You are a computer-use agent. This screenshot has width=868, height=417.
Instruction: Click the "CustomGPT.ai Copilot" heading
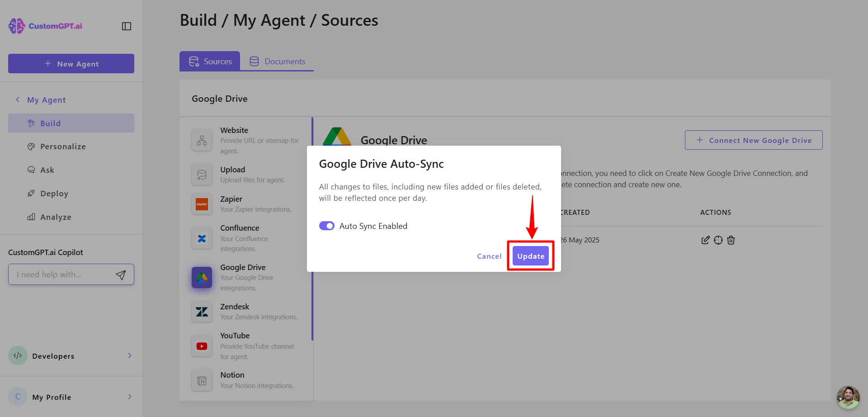(46, 252)
